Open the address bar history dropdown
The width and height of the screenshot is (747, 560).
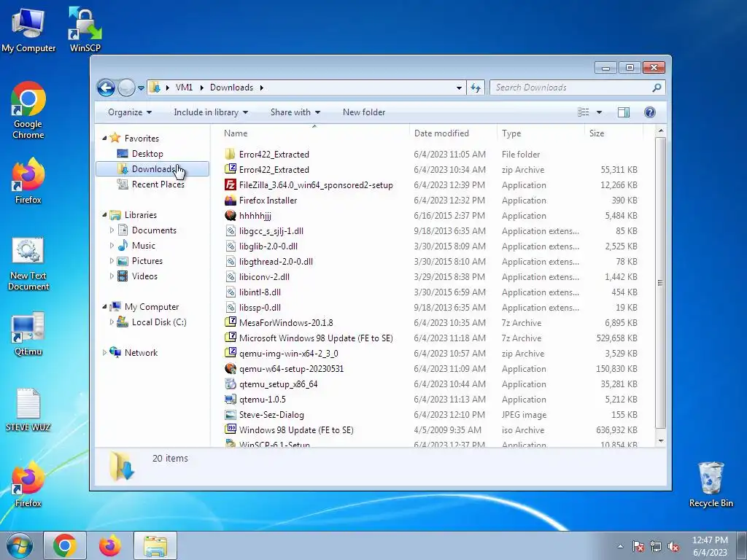[459, 88]
